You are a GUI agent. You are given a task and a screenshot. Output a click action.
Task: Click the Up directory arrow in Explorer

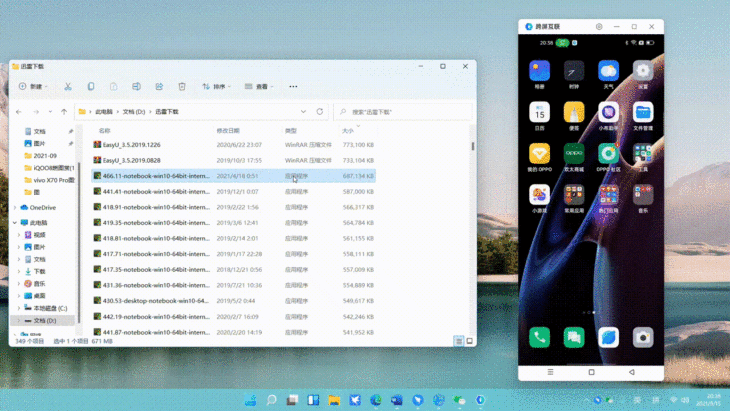pyautogui.click(x=64, y=112)
